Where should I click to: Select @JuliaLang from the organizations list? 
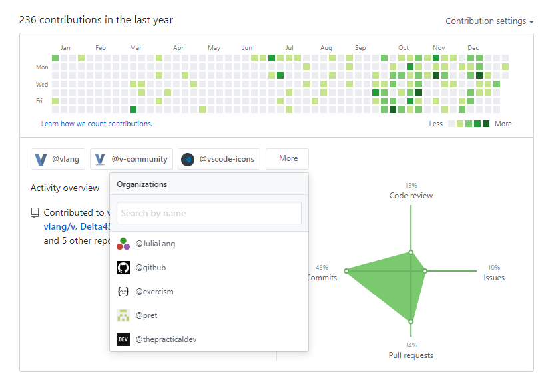point(155,244)
